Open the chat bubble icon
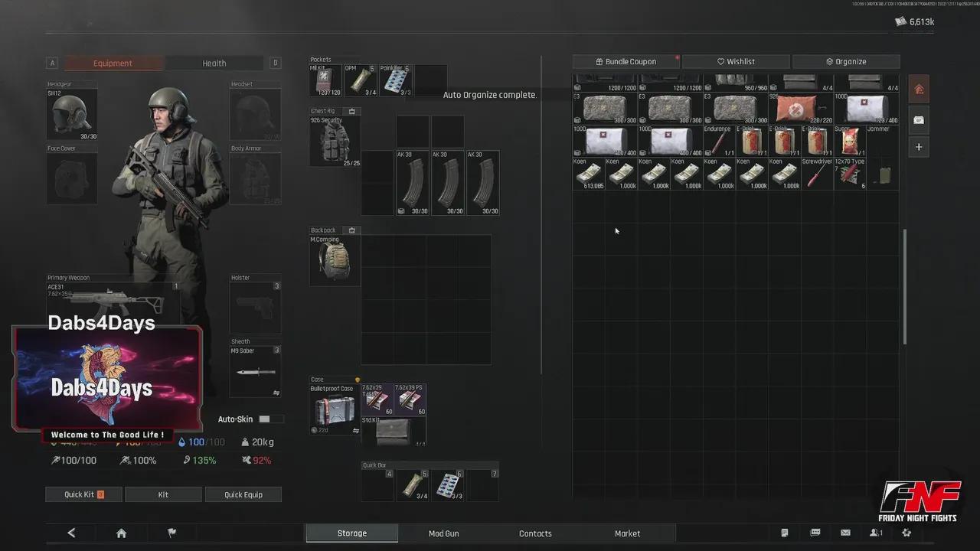980x551 pixels. [x=815, y=533]
